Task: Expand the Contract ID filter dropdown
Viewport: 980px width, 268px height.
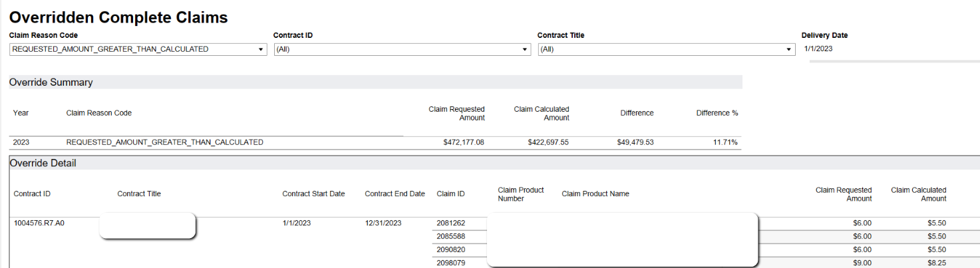Action: pos(402,49)
